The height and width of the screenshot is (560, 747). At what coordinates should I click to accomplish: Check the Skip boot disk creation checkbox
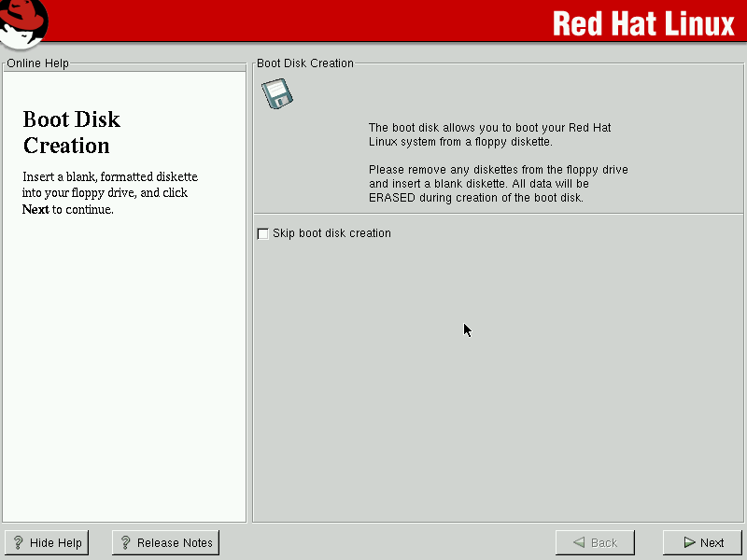click(262, 234)
